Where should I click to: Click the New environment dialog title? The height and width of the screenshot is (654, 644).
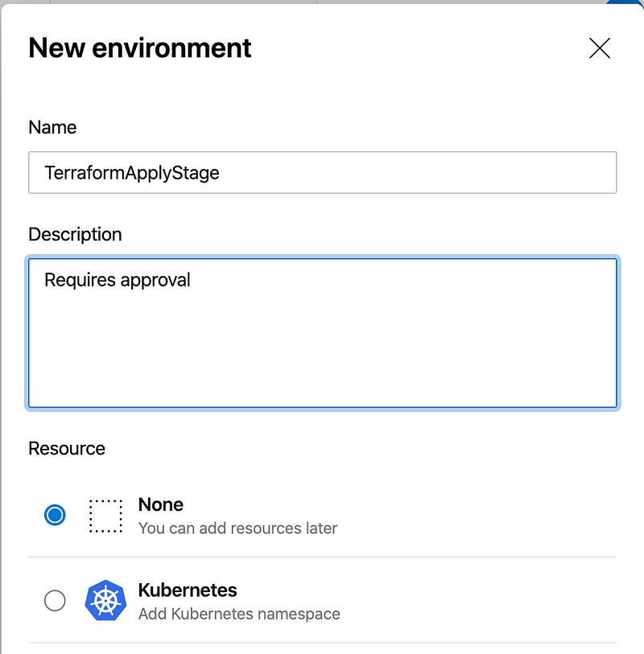point(140,48)
